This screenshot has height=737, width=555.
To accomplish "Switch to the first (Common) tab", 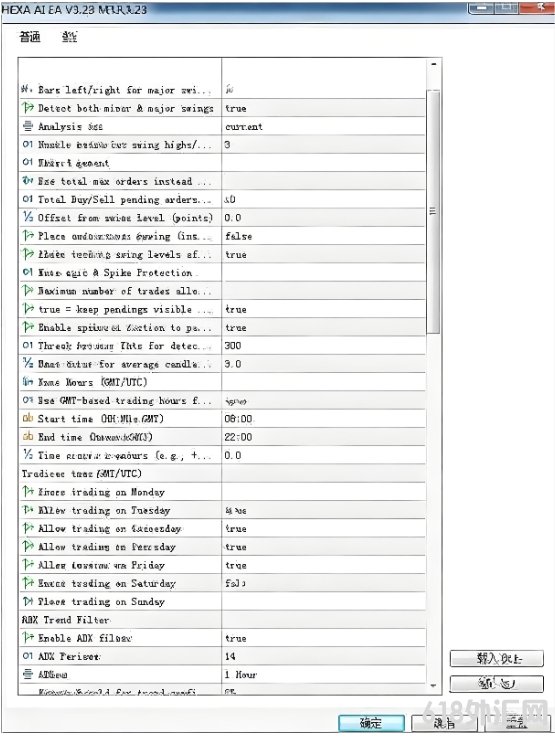I will tap(30, 37).
